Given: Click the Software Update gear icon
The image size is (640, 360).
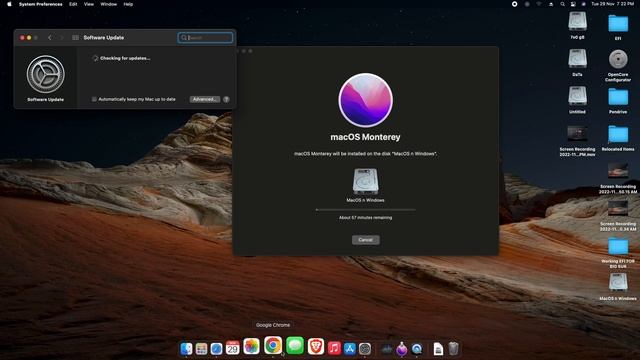Looking at the screenshot, I should pos(45,74).
